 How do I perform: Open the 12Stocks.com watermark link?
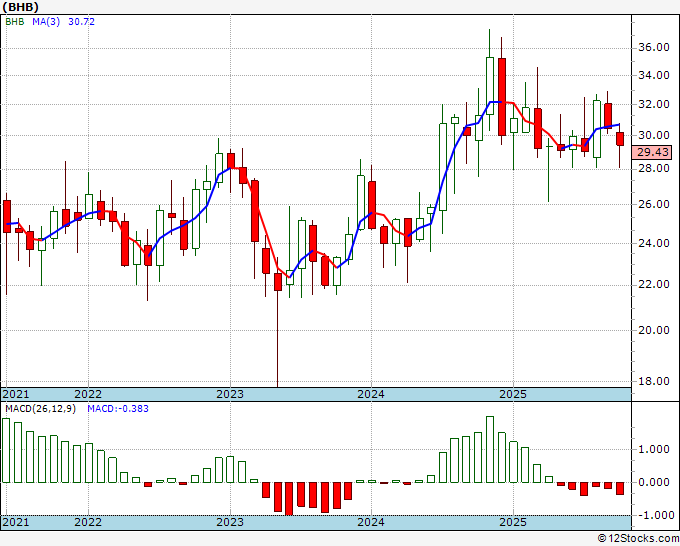[x=639, y=539]
